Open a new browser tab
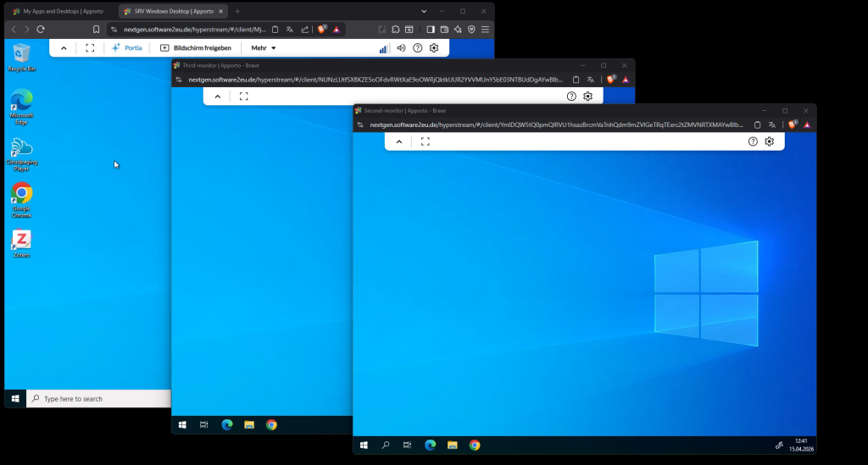This screenshot has height=465, width=868. pos(237,11)
